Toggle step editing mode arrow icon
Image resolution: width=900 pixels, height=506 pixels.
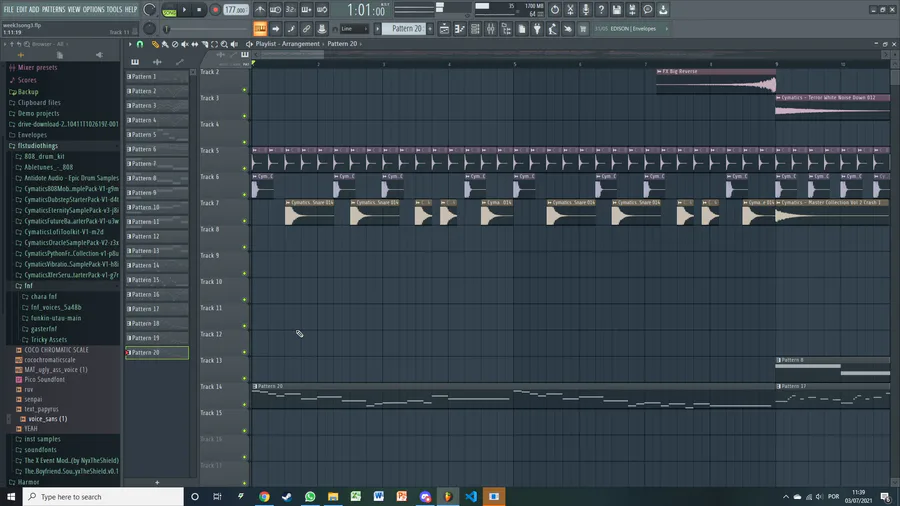276,29
